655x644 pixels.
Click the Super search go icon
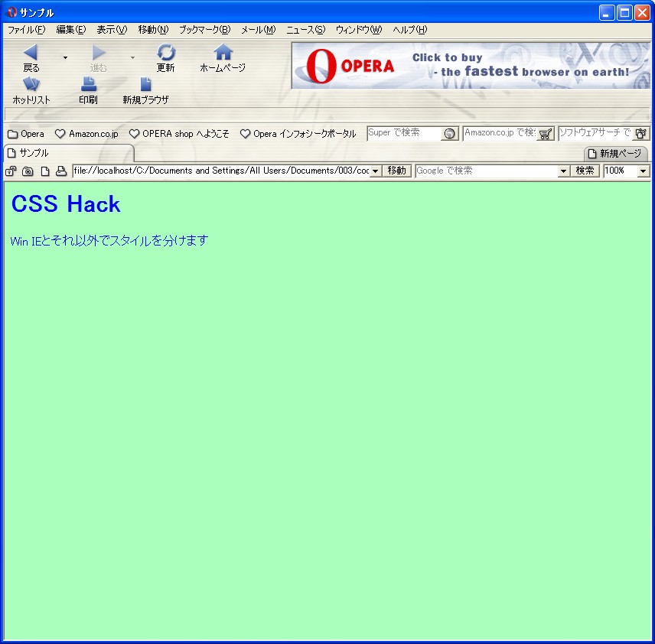point(449,134)
